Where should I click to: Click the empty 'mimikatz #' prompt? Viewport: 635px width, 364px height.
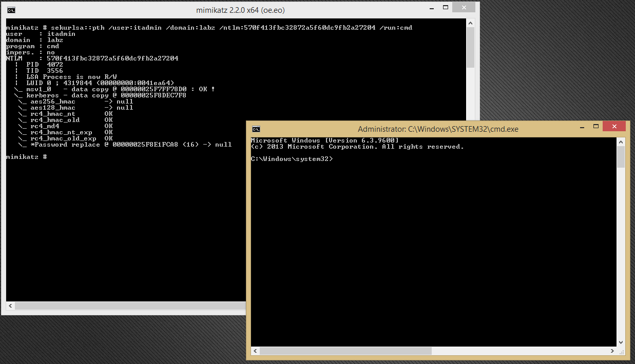coord(26,157)
